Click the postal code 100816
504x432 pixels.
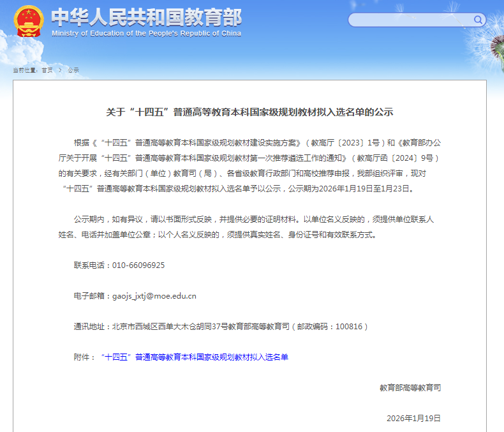click(348, 327)
